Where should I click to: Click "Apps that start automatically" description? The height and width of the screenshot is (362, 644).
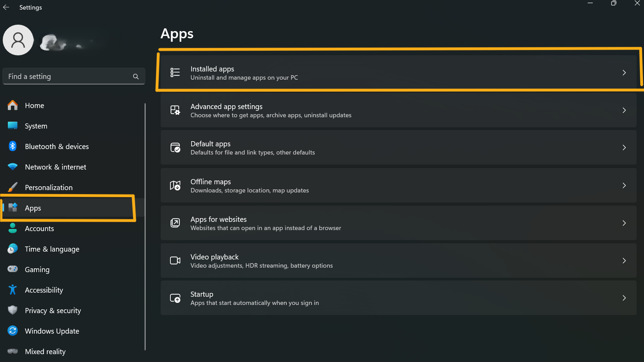(254, 303)
